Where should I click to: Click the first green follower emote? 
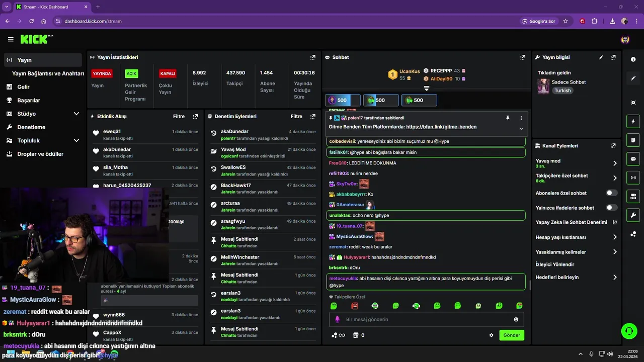point(334,306)
